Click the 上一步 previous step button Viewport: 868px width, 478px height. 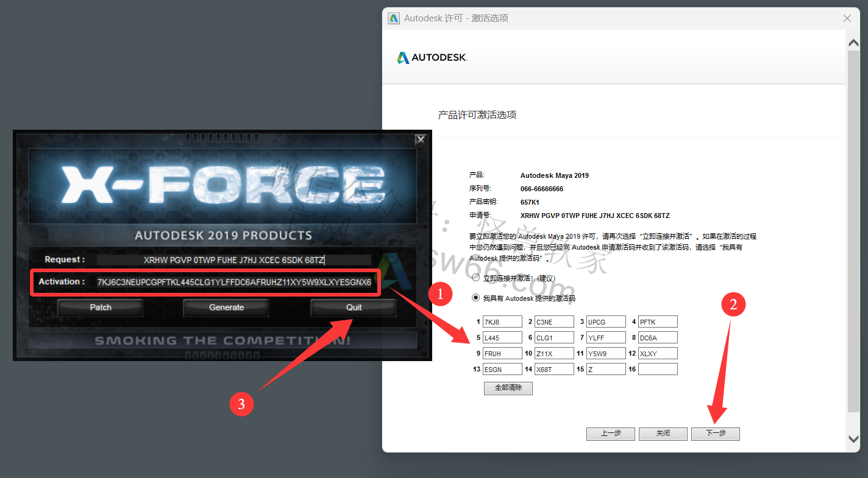(x=611, y=434)
